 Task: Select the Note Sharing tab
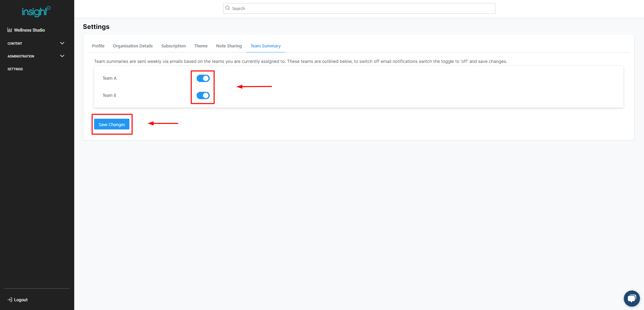(229, 46)
